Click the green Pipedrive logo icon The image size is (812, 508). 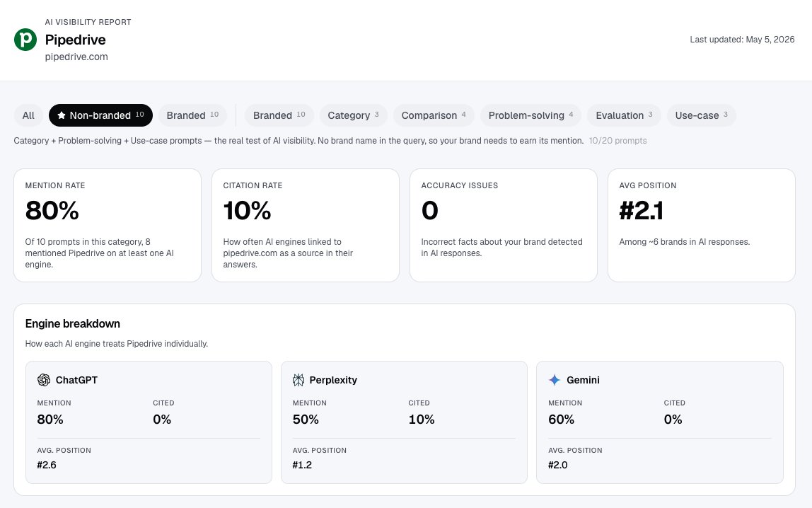(x=25, y=40)
